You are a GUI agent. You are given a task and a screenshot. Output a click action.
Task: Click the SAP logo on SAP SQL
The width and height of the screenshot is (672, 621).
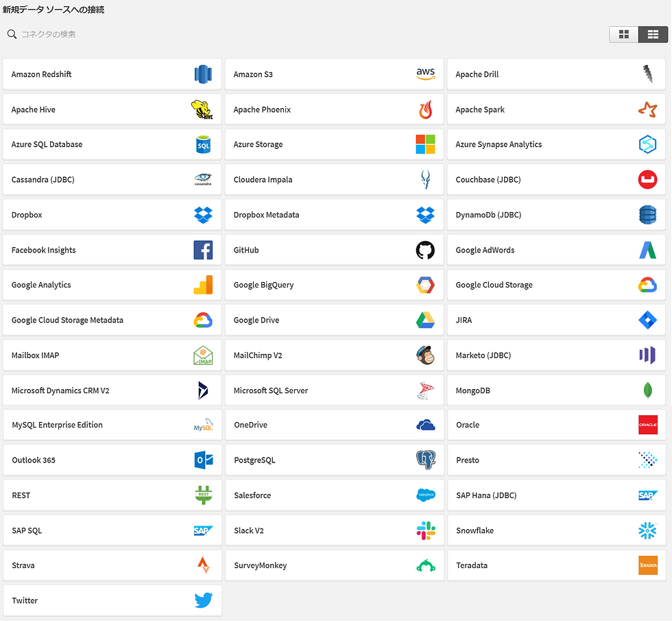[204, 530]
